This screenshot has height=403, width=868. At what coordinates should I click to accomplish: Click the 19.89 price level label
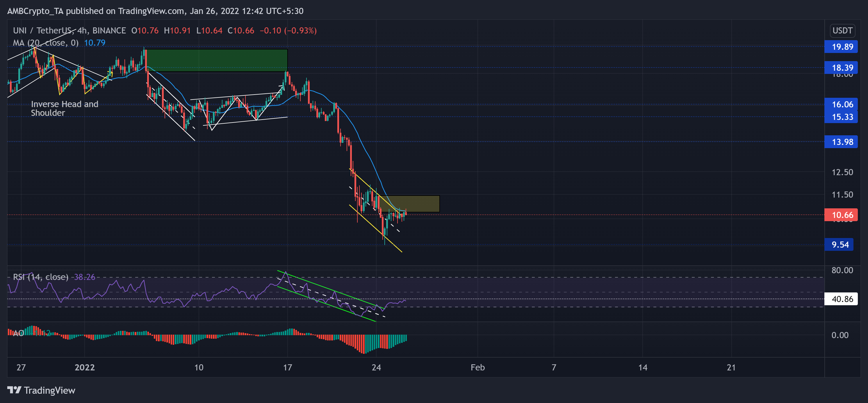[841, 47]
